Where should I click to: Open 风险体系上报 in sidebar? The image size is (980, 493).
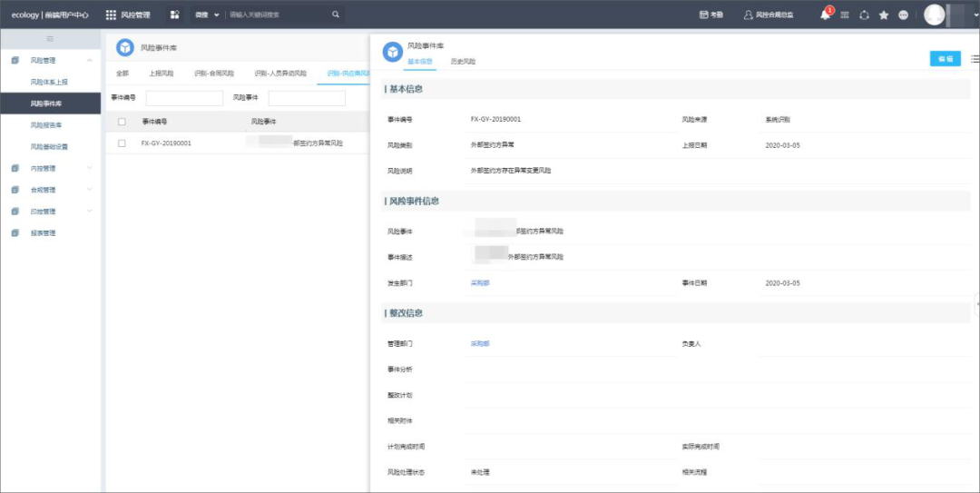point(49,82)
